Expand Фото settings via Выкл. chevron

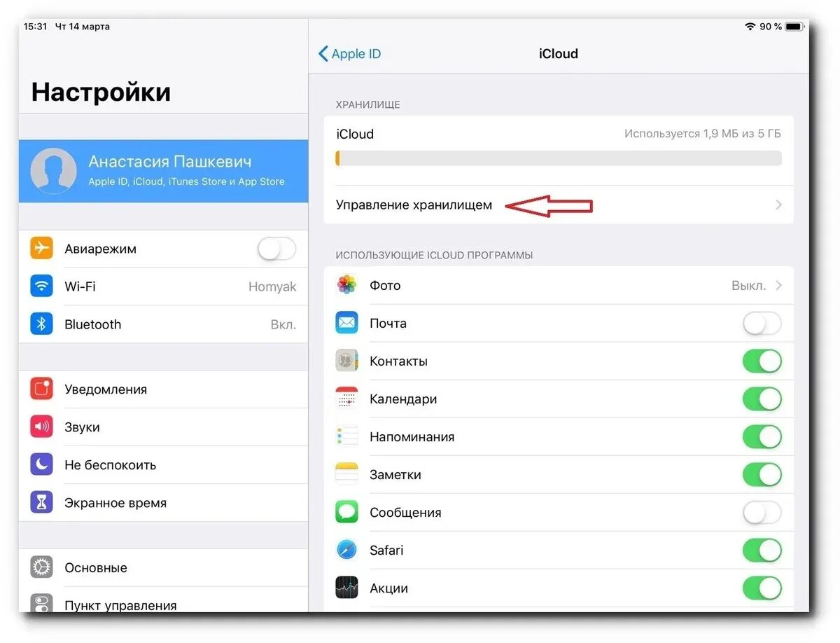click(x=778, y=285)
